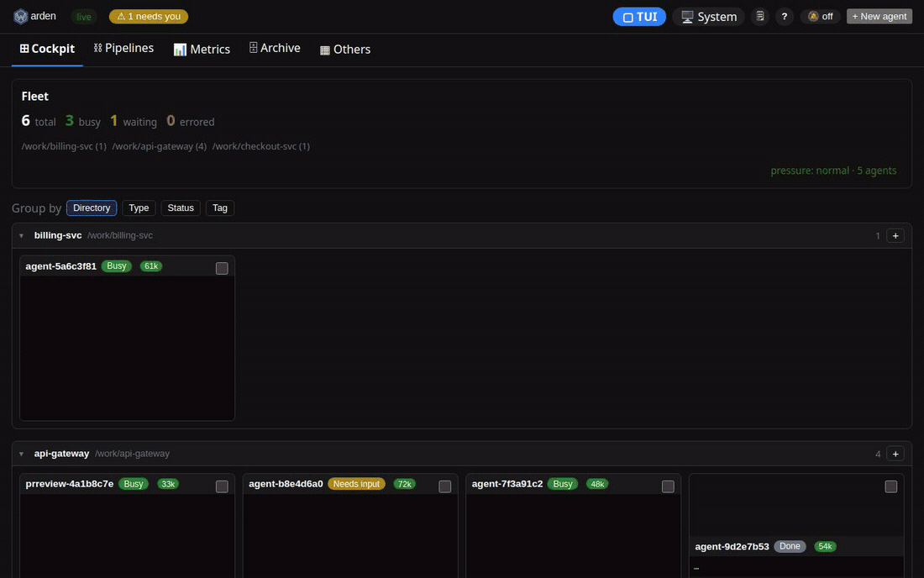
Task: Click the 1 waiting fleet count
Action: 134,121
